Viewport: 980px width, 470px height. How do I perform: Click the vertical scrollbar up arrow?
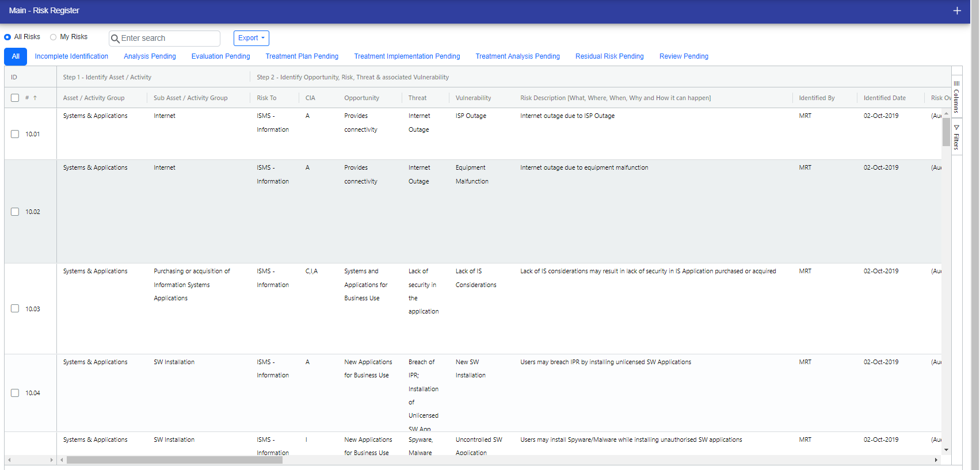(x=946, y=113)
